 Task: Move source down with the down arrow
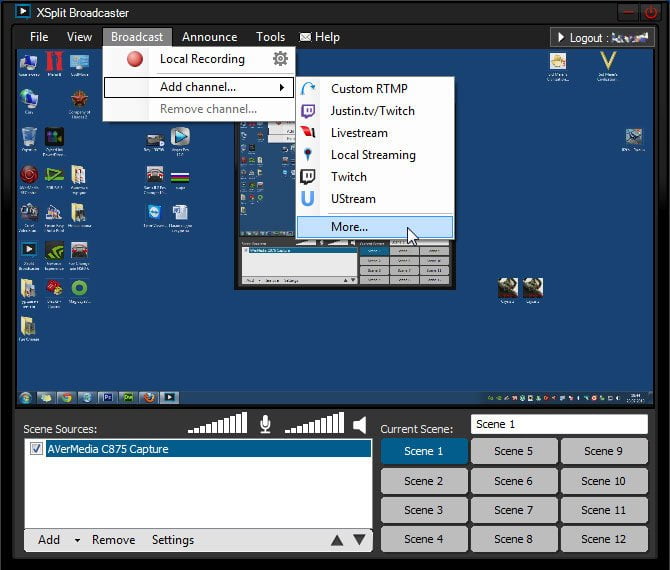(x=359, y=540)
